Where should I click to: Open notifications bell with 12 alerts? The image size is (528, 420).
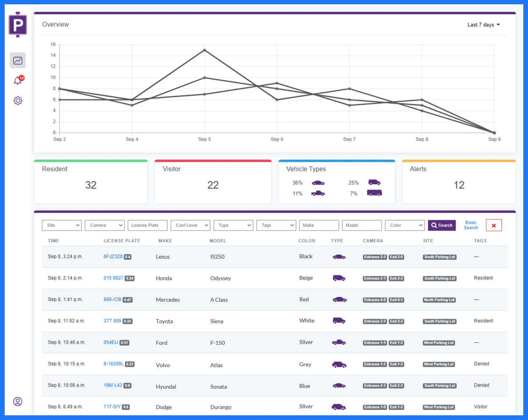17,80
